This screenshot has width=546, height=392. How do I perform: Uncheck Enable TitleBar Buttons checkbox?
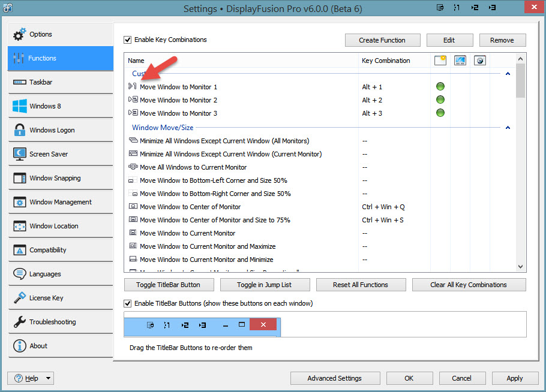[127, 303]
